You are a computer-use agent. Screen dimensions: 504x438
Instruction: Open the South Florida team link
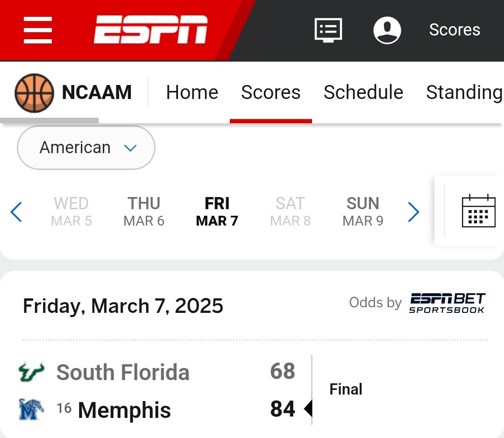(123, 372)
